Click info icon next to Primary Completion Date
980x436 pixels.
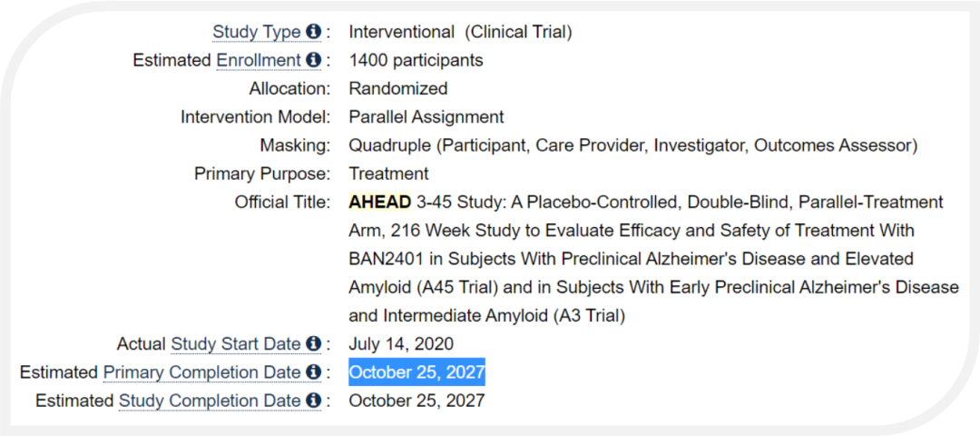click(314, 372)
